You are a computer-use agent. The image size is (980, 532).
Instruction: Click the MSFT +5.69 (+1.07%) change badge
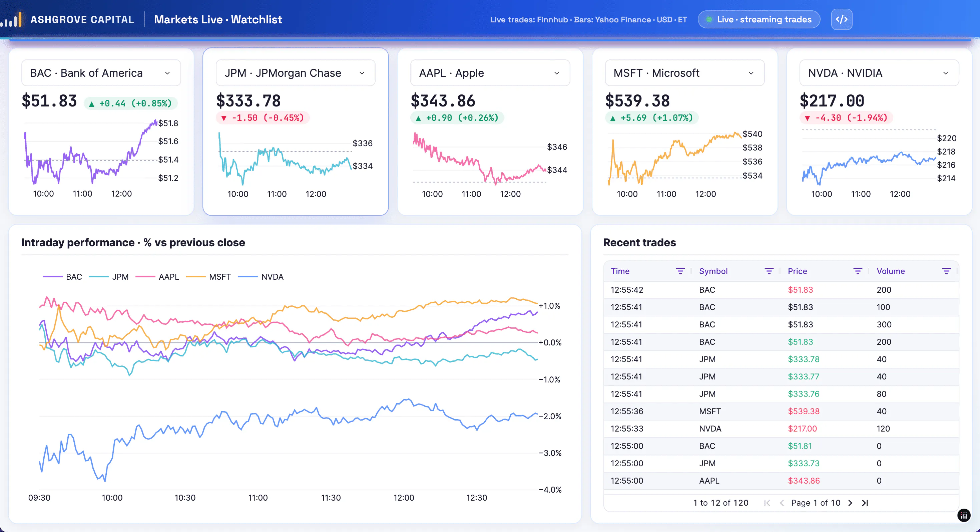point(651,118)
